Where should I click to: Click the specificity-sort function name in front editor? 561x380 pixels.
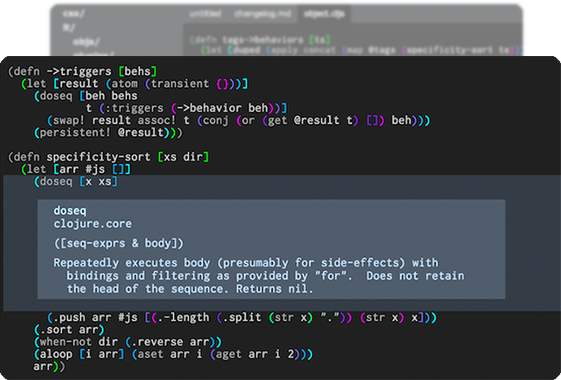tap(98, 157)
